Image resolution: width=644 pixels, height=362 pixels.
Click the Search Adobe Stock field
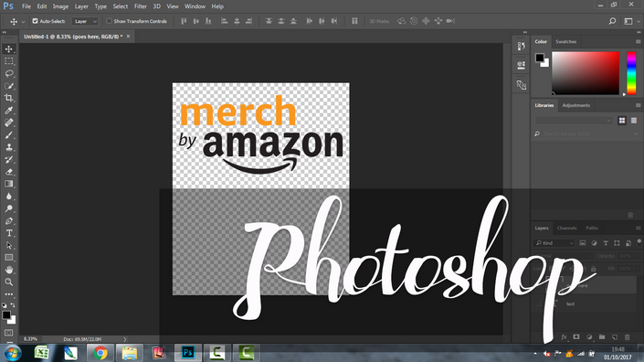(x=586, y=134)
